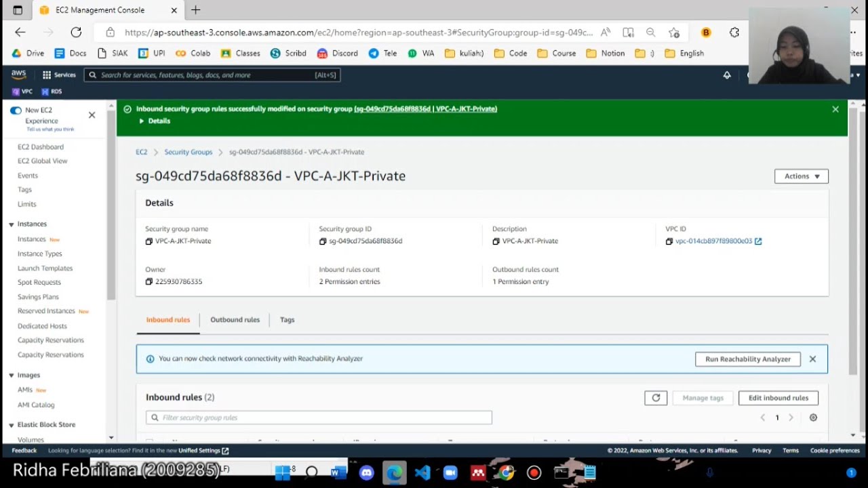This screenshot has height=488, width=868.
Task: Open the kuliah:) bookmarks folder
Action: (x=465, y=53)
